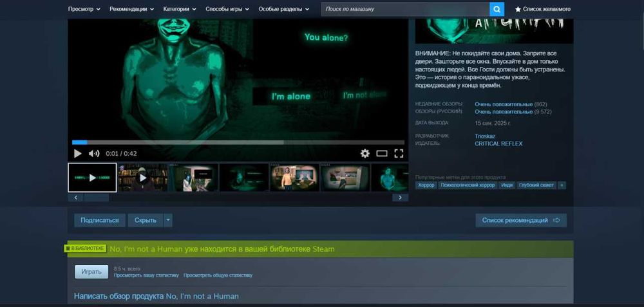This screenshot has width=644, height=307.
Task: Click the Скрыть button
Action: tap(146, 220)
